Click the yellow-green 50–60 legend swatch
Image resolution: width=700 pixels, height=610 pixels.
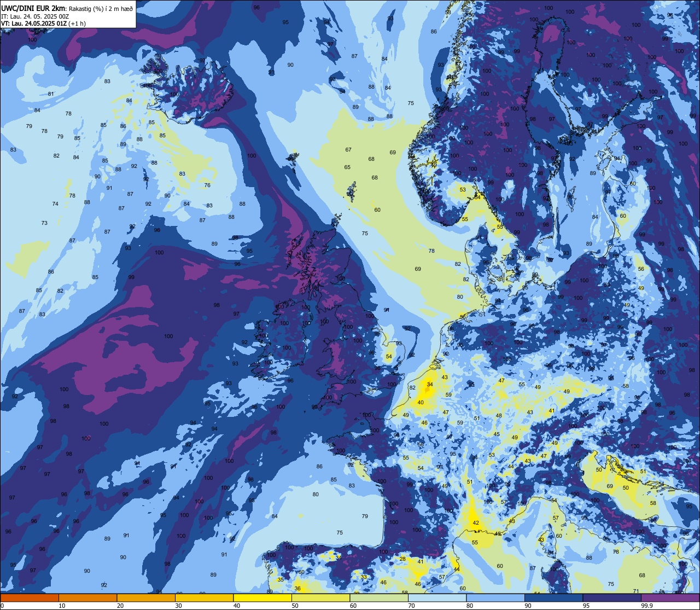[320, 597]
